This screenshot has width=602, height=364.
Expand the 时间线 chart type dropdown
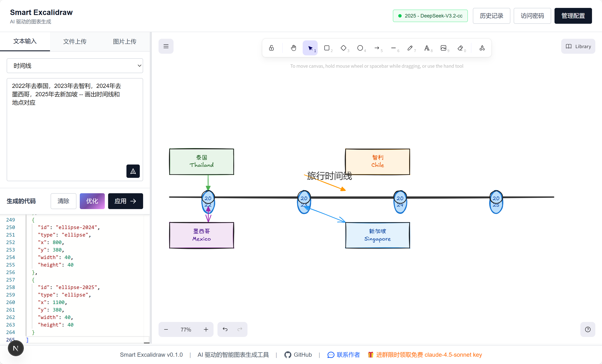click(75, 65)
